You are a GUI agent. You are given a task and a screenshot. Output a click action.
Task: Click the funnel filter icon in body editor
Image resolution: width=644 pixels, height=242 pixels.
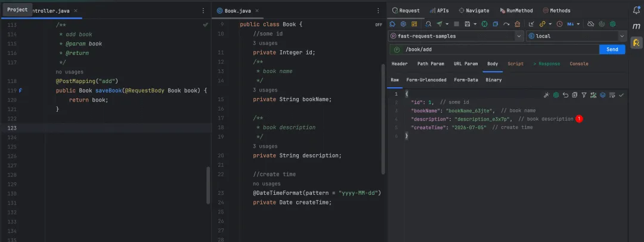[x=584, y=95]
